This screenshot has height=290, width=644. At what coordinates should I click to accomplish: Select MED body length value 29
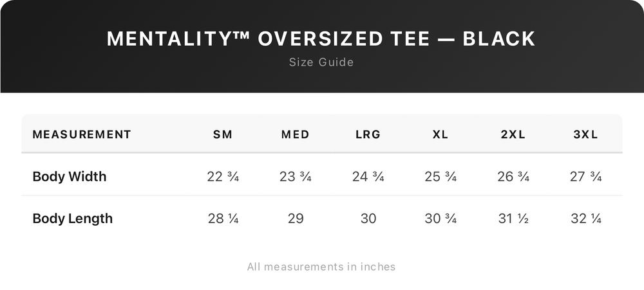(x=296, y=219)
